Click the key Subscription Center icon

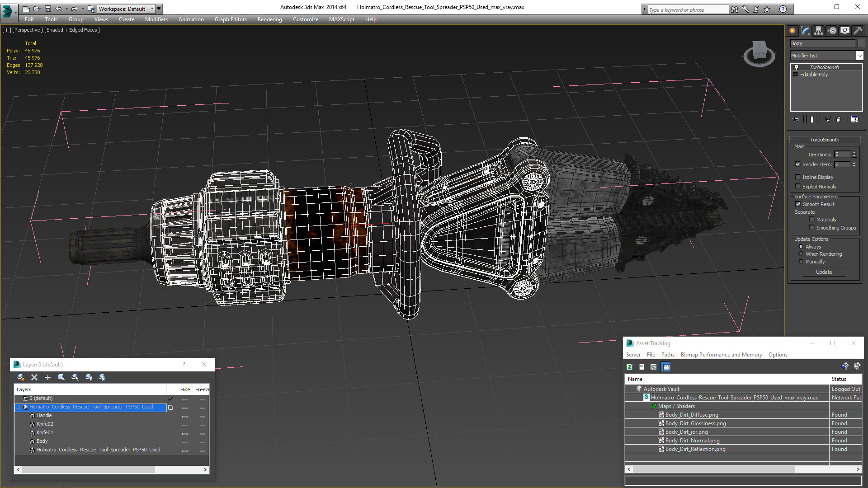pos(745,9)
